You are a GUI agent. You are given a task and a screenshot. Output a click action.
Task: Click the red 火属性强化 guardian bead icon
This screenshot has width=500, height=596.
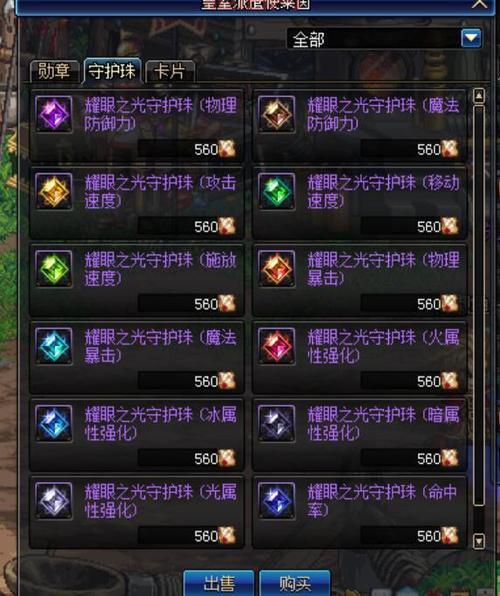276,346
